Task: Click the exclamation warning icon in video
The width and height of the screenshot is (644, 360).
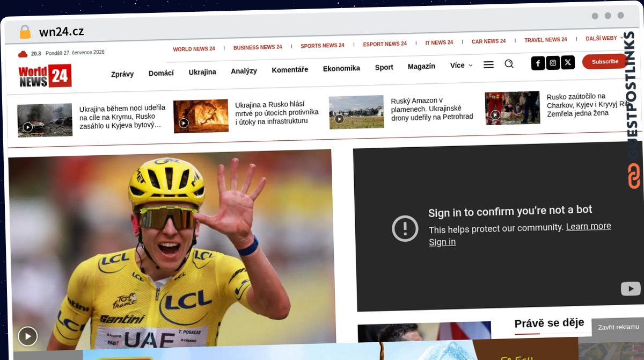Action: tap(405, 228)
